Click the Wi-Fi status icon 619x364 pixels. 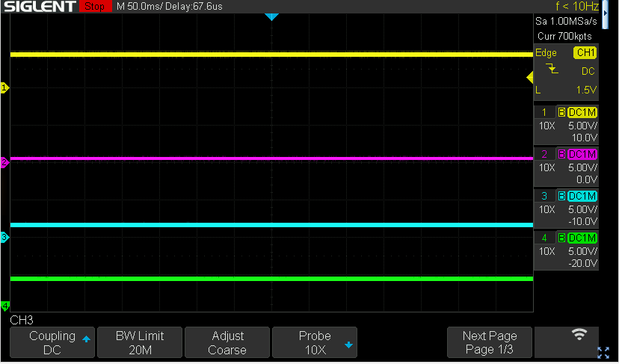click(579, 334)
